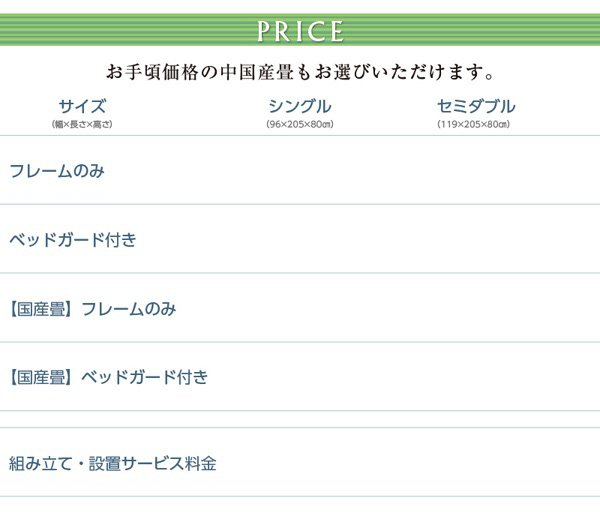This screenshot has height=516, width=600.
Task: Click セミダブル price cell for first フレームのみ row
Action: coord(475,171)
